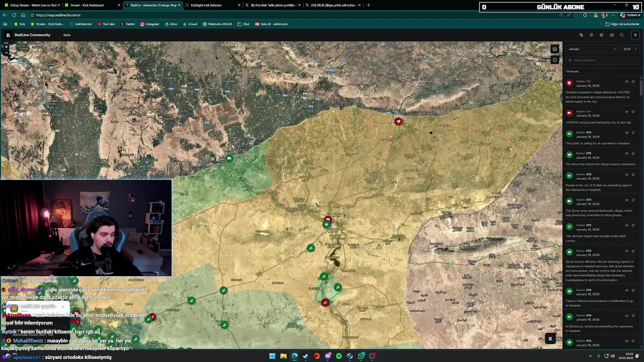Open Spotify from taskbar
This screenshot has width=644, height=362.
tap(339, 356)
